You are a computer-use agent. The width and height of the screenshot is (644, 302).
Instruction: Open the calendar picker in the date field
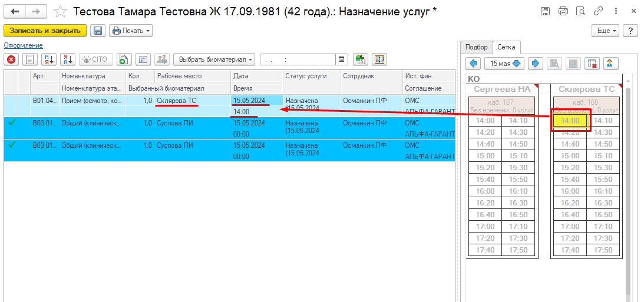click(x=341, y=59)
